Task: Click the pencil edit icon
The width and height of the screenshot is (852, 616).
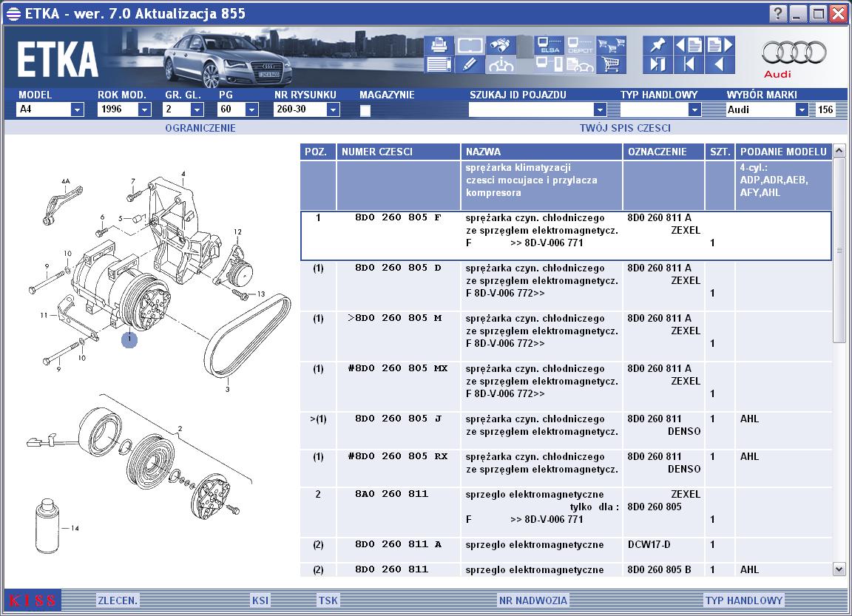Action: [470, 64]
